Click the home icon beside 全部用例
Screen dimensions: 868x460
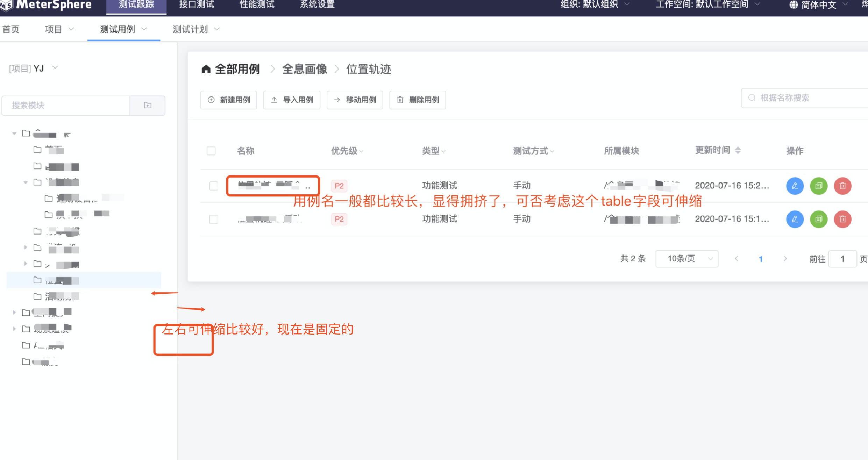(206, 69)
